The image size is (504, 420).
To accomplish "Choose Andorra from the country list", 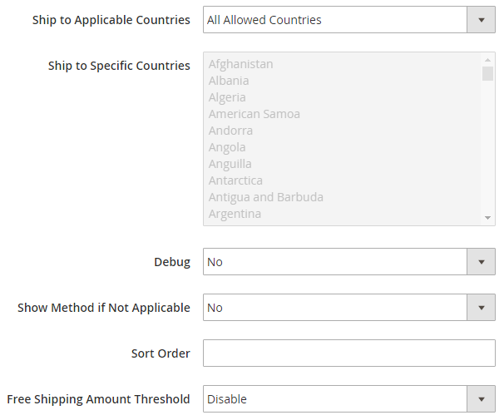I will (x=230, y=131).
